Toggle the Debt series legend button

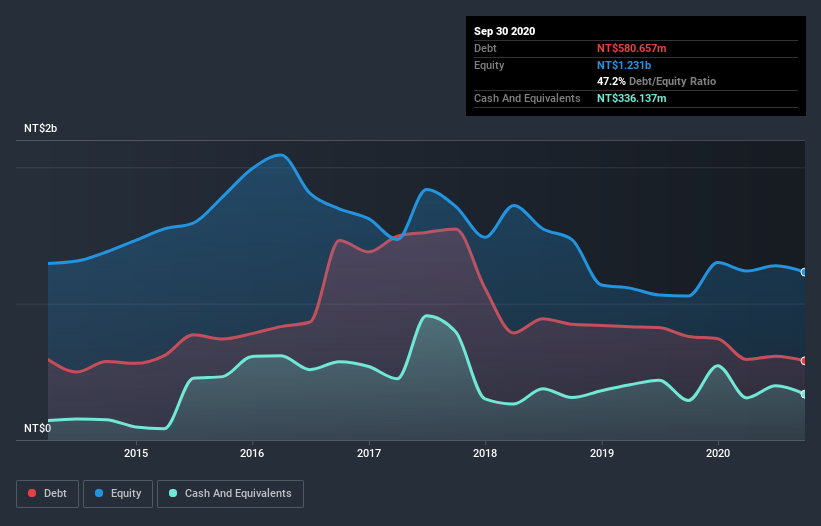47,494
